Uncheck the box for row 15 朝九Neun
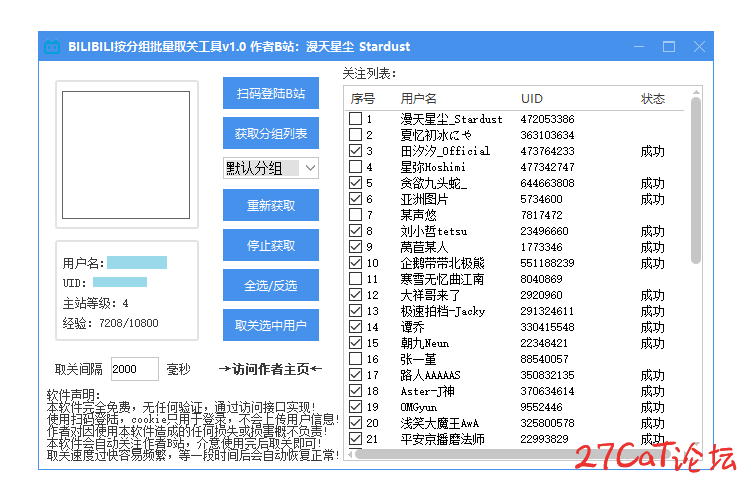Viewport: 752px width, 498px height. (x=355, y=343)
